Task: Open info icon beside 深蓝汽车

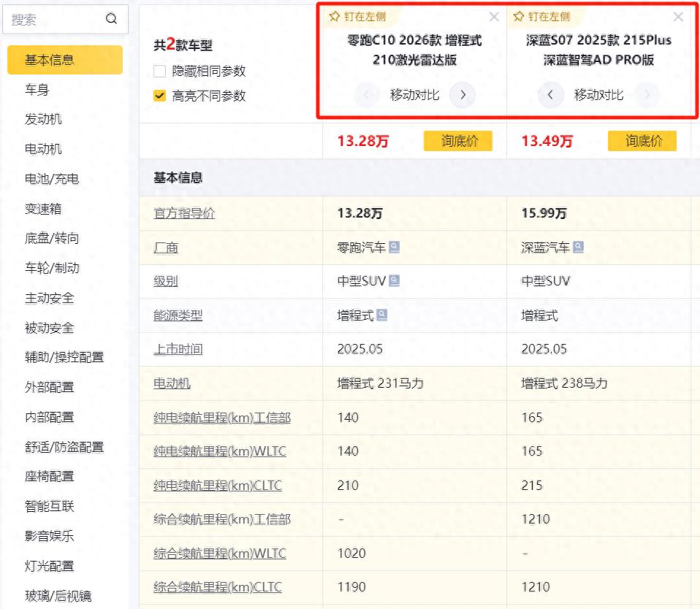Action: coord(578,247)
